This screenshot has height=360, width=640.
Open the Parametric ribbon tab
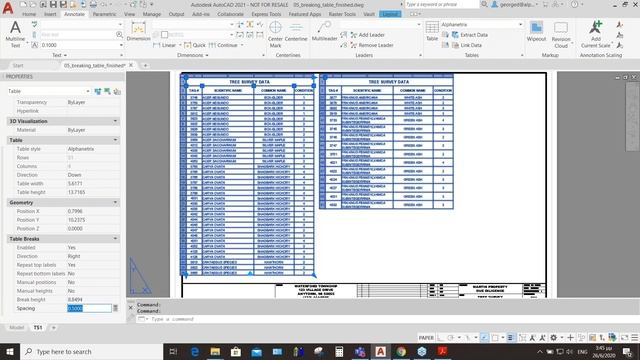(104, 14)
